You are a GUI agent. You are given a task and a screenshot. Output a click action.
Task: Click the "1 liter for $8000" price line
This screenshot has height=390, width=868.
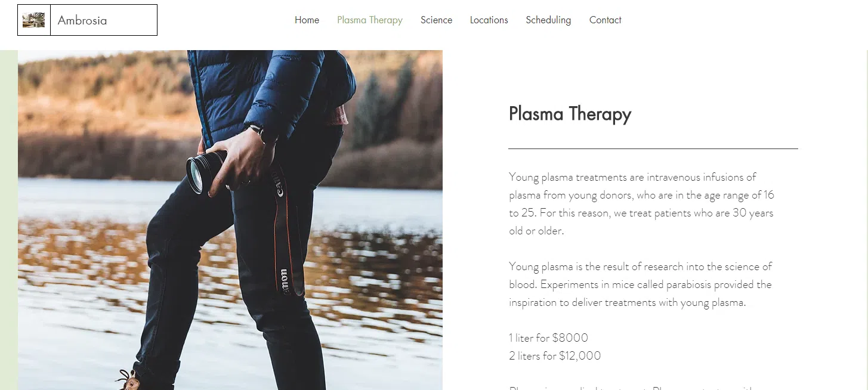(548, 338)
